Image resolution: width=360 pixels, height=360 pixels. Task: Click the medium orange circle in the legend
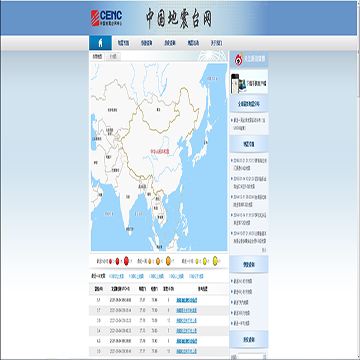pyautogui.click(x=158, y=261)
